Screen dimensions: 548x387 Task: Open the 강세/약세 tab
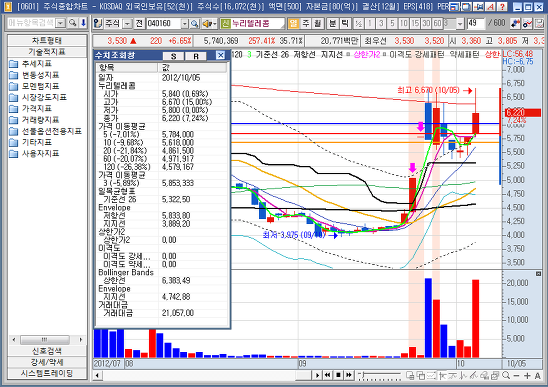tap(47, 362)
